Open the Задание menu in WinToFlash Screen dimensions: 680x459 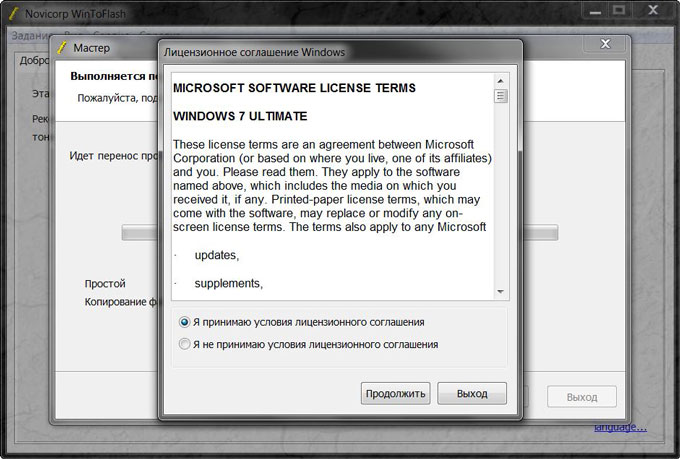click(x=31, y=36)
